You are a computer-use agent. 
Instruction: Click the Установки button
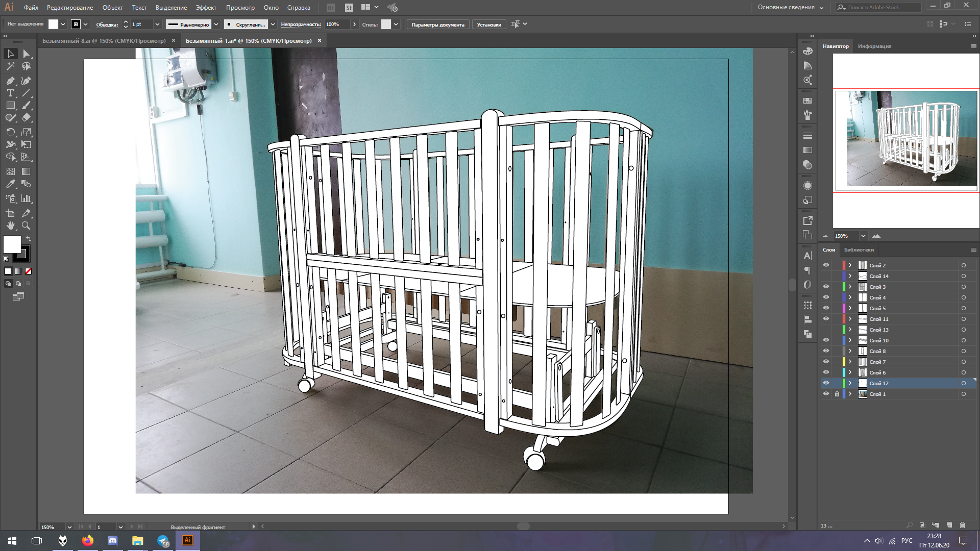click(488, 24)
